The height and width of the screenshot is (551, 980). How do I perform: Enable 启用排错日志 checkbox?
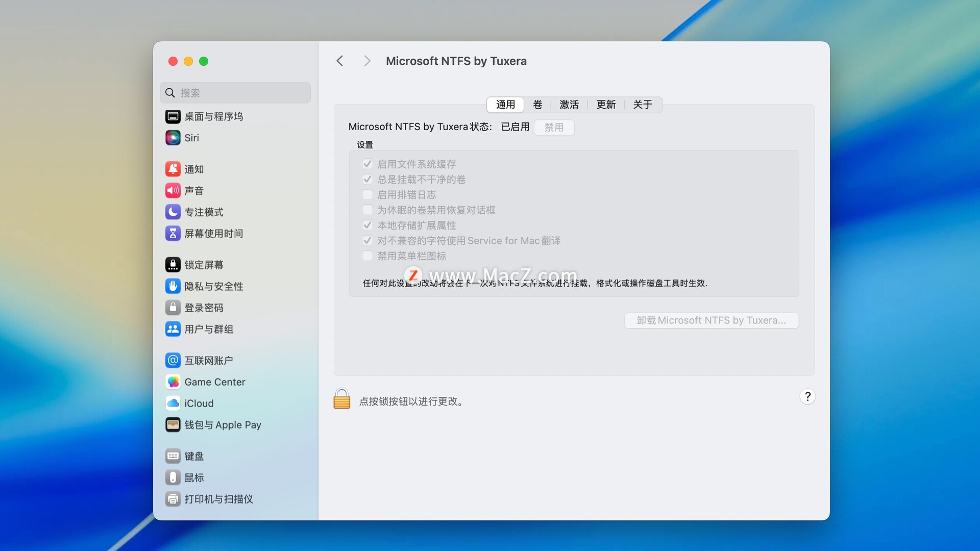[367, 194]
